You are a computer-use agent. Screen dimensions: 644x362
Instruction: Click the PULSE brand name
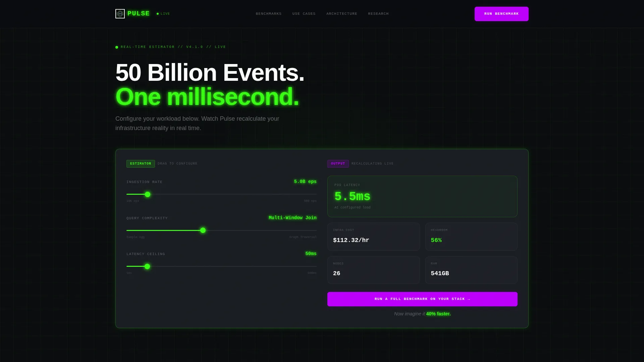pyautogui.click(x=139, y=14)
